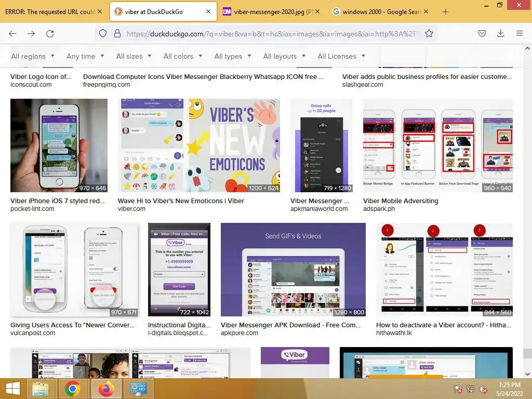Open the taskbar clock showing 1:25 PM
532x399 pixels.
pyautogui.click(x=510, y=389)
